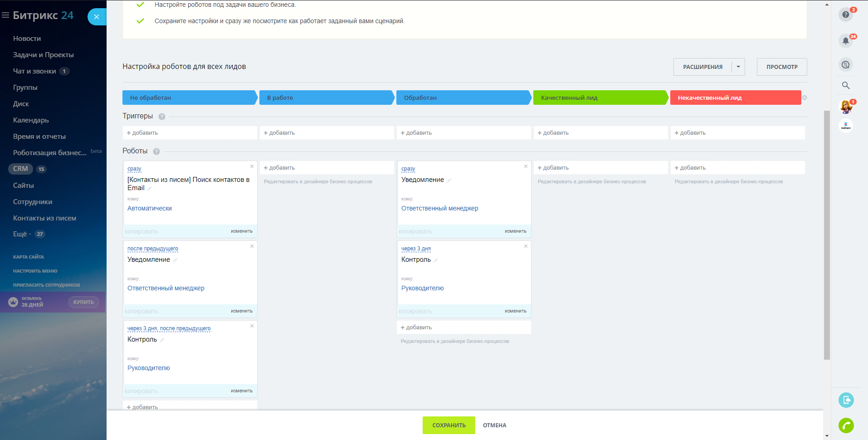Viewport: 868px width, 440px height.
Task: Click the pencil beside Контроль in the Обработан column
Action: tap(436, 260)
